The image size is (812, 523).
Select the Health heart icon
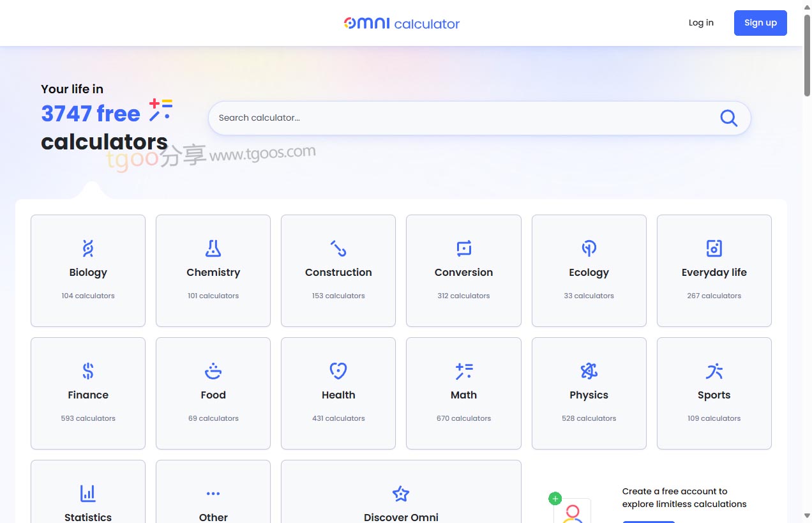click(x=338, y=370)
